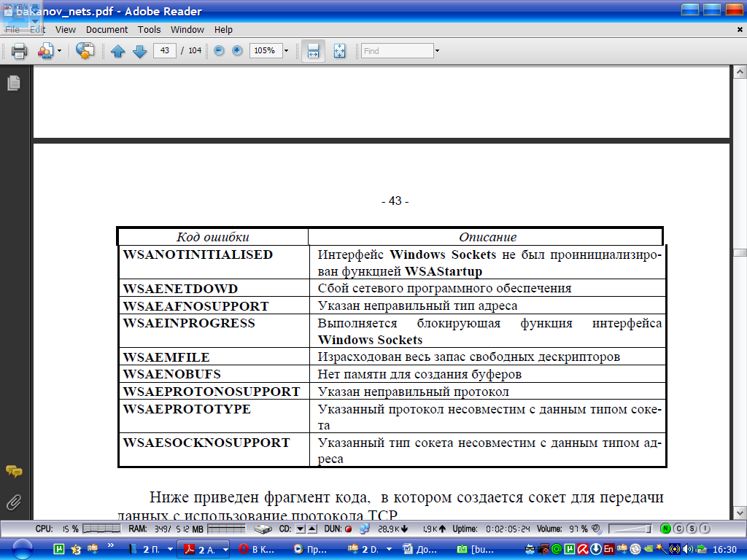Click the WSAEMFILE table cell
Screen dimensions: 747x560
[214, 357]
